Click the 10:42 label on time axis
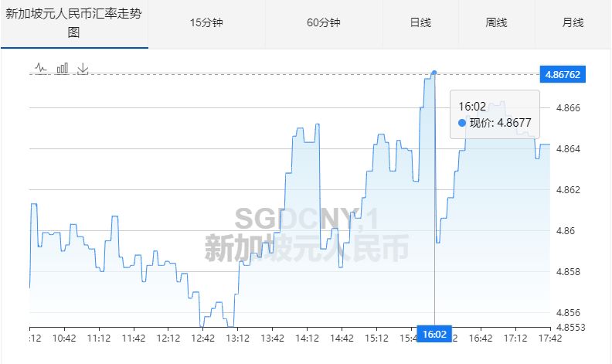 tap(64, 338)
